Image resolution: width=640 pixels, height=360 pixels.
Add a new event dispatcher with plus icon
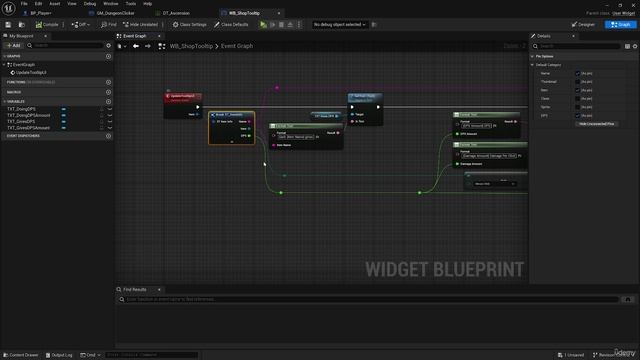click(x=109, y=136)
